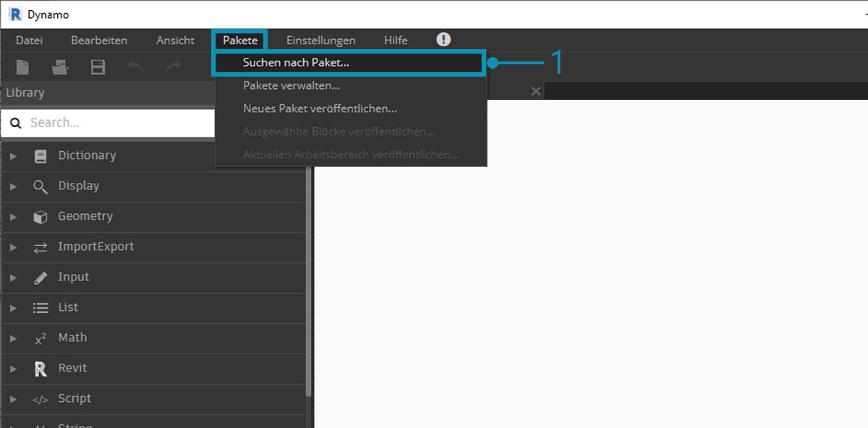Click Ausgewählte Blöcke veröffentlichen... entry
868x428 pixels.
pyautogui.click(x=351, y=132)
